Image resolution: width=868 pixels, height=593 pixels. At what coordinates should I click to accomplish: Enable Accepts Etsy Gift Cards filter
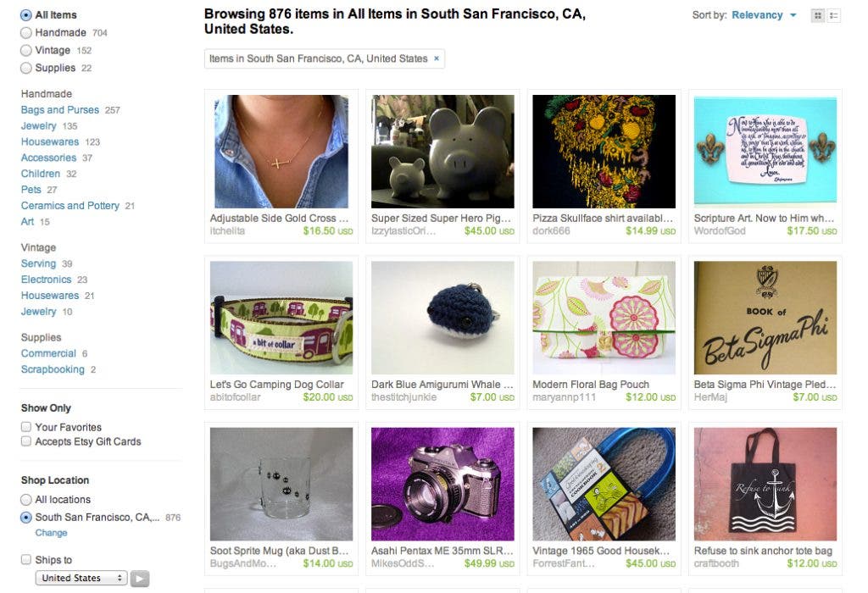click(26, 441)
